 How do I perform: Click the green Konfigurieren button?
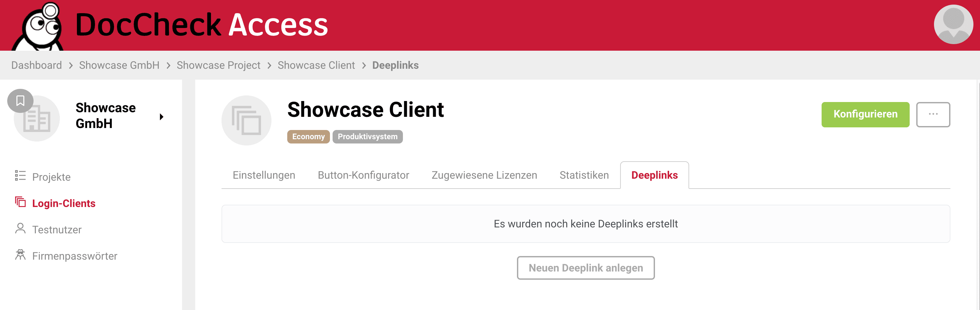[x=865, y=114]
